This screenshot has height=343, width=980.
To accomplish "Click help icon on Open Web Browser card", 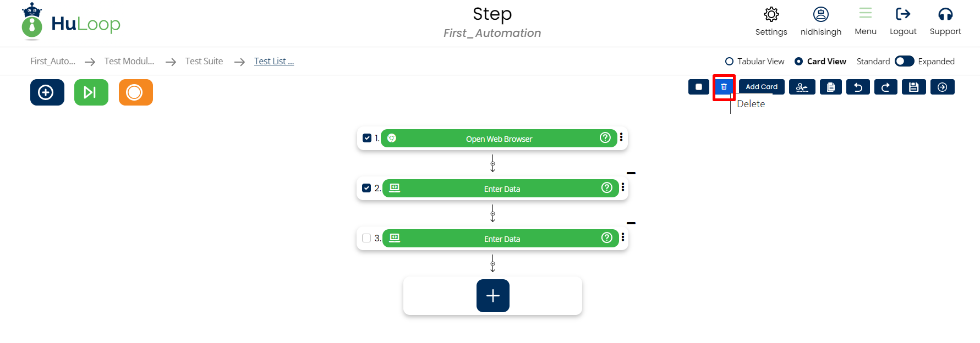I will point(605,137).
